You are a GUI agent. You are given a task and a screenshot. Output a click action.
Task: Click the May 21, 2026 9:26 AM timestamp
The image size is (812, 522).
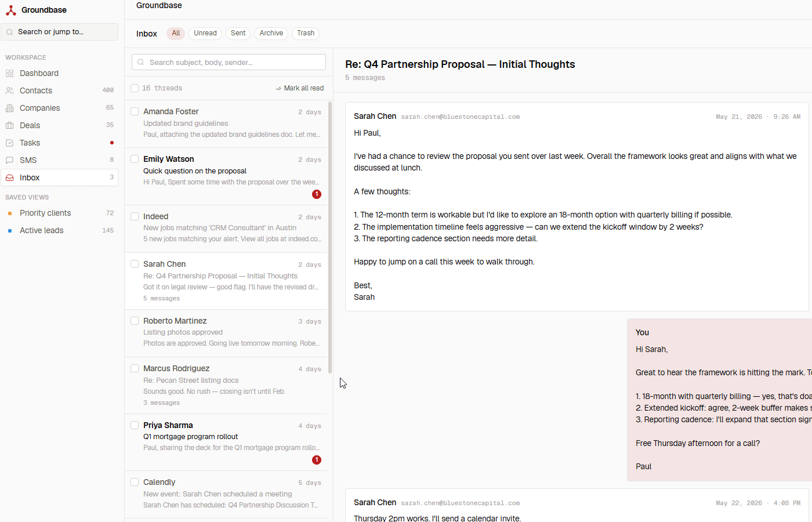(x=758, y=117)
